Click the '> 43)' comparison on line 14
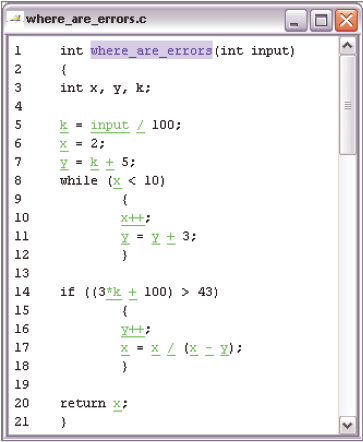 pyautogui.click(x=200, y=292)
